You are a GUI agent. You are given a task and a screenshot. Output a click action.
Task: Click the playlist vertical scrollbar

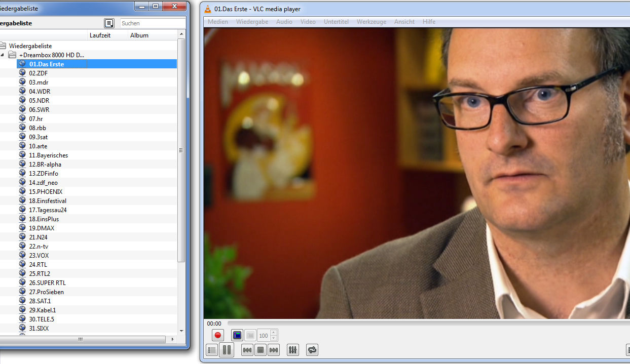point(181,149)
